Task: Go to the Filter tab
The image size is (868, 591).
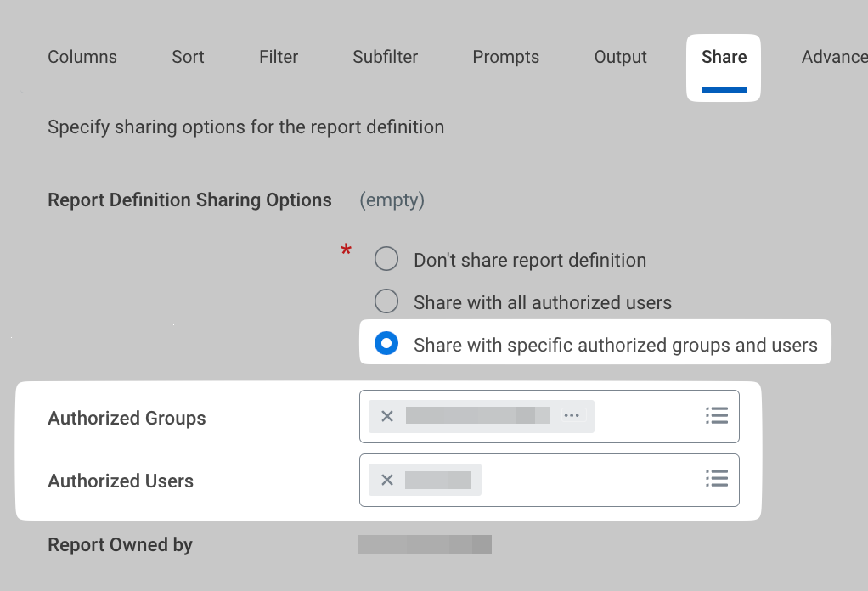Action: tap(279, 57)
